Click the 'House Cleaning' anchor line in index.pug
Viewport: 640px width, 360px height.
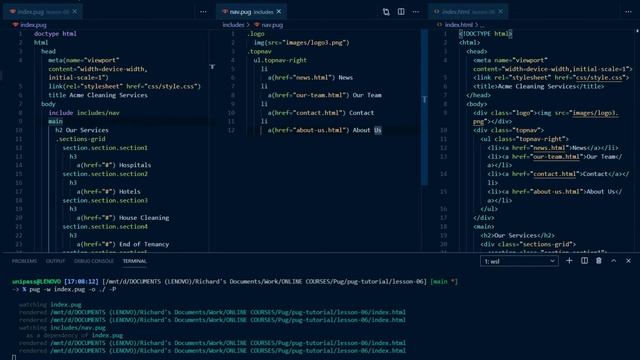pos(123,218)
